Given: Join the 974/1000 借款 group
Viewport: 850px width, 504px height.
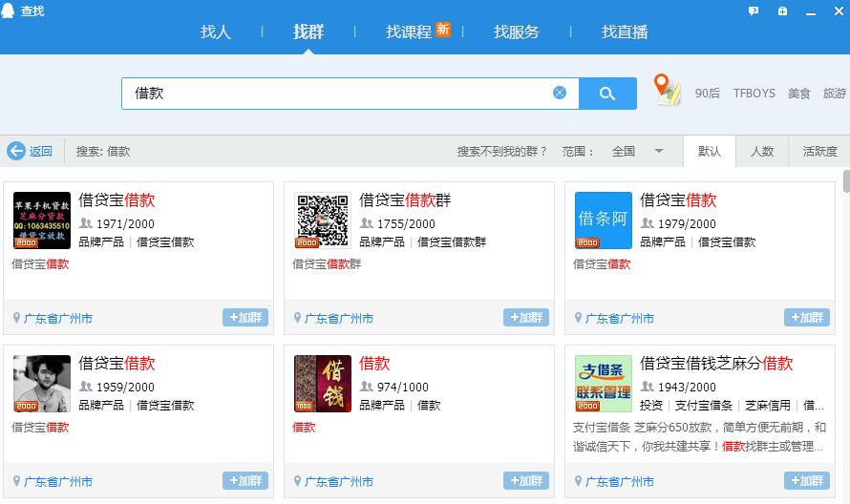Looking at the screenshot, I should tap(526, 481).
